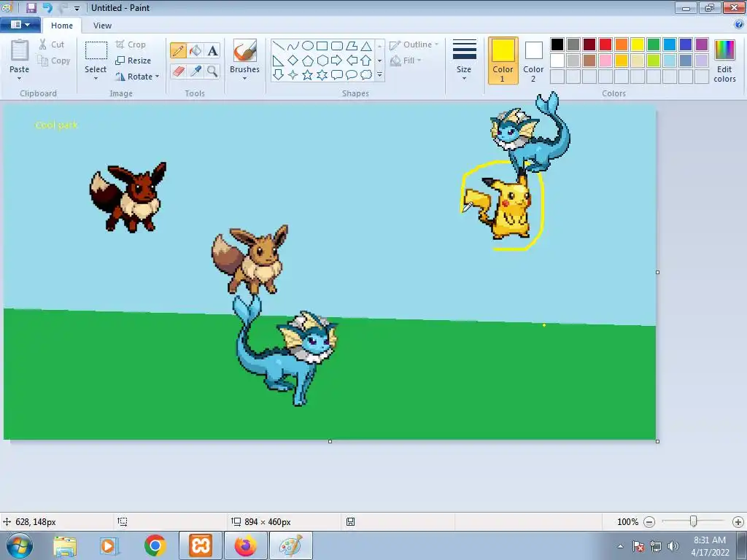Select the Magnifier tool

pos(212,71)
